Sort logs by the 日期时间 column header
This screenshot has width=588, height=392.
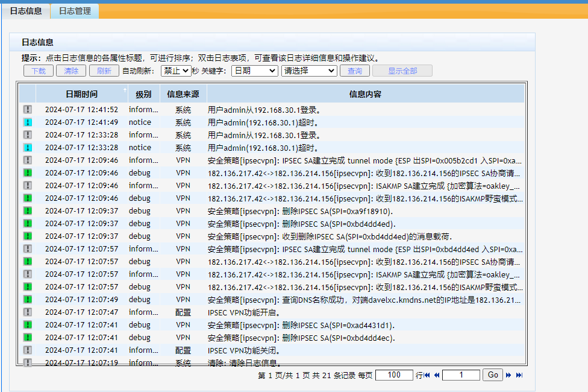tap(82, 94)
